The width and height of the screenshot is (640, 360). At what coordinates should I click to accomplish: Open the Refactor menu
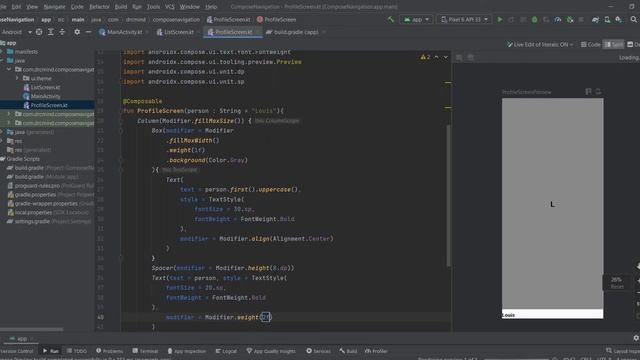tap(99, 7)
